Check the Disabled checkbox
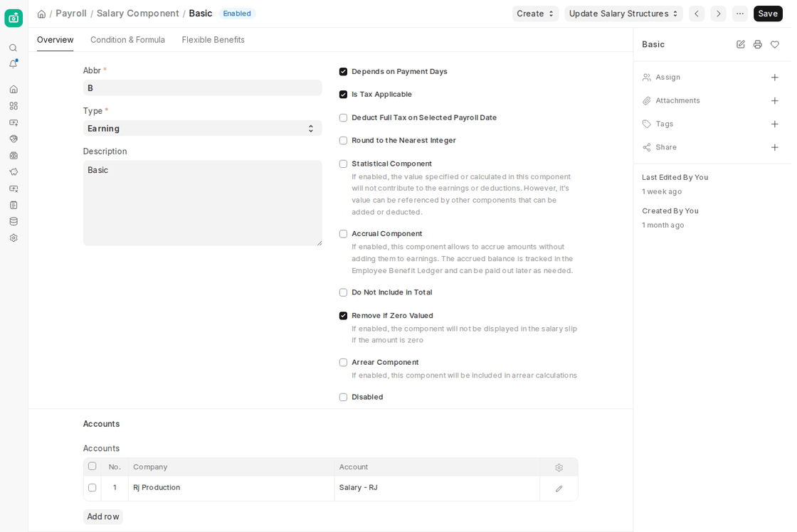This screenshot has width=797, height=532. click(x=343, y=398)
